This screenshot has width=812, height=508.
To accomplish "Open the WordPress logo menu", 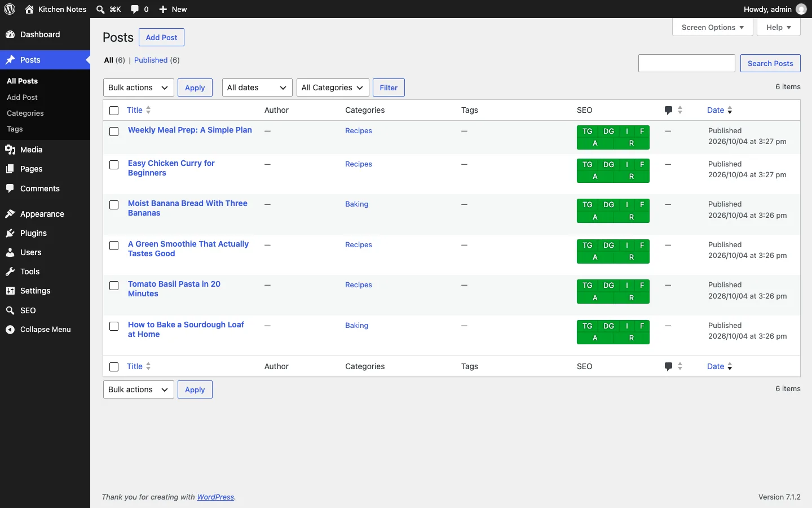I will [10, 9].
